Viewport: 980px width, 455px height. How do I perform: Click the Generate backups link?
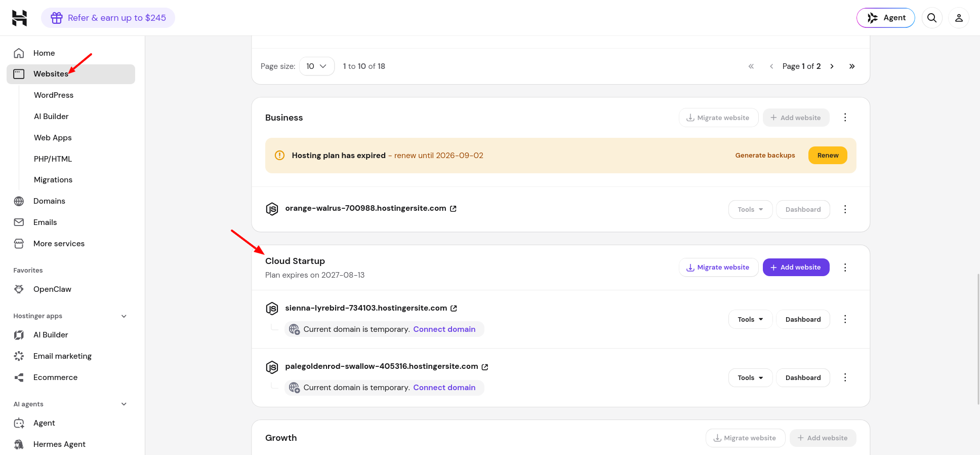pyautogui.click(x=765, y=156)
